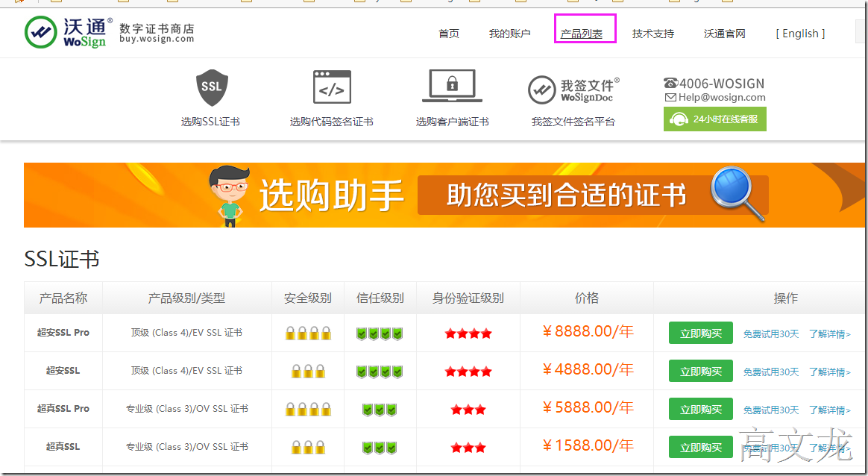The image size is (868, 476).
Task: Select the code signing certificate icon
Action: click(x=332, y=87)
